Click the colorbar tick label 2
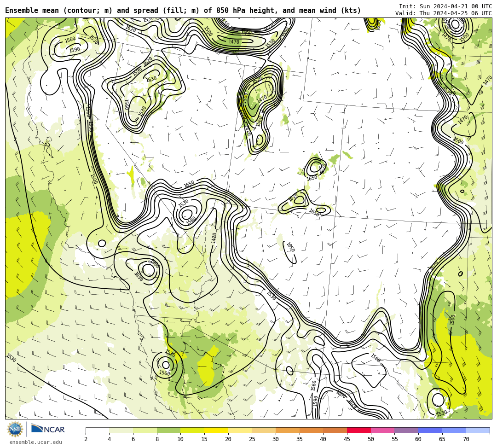Screen dimensions: 497x448 tap(86, 439)
